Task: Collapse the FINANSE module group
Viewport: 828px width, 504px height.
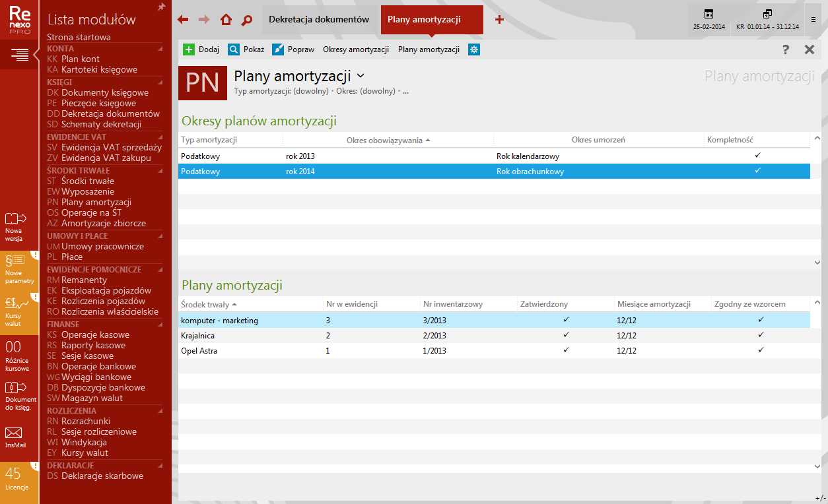Action: (160, 325)
